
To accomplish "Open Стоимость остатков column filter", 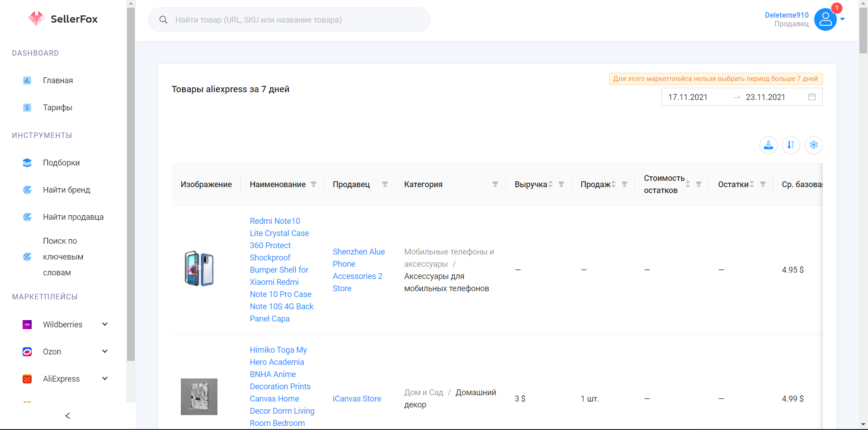I will coord(698,184).
